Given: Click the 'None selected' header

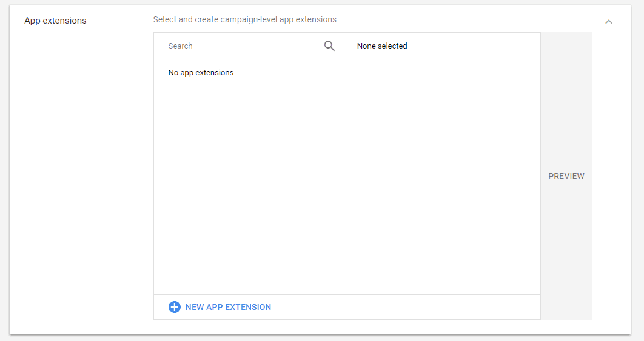Looking at the screenshot, I should pos(444,46).
